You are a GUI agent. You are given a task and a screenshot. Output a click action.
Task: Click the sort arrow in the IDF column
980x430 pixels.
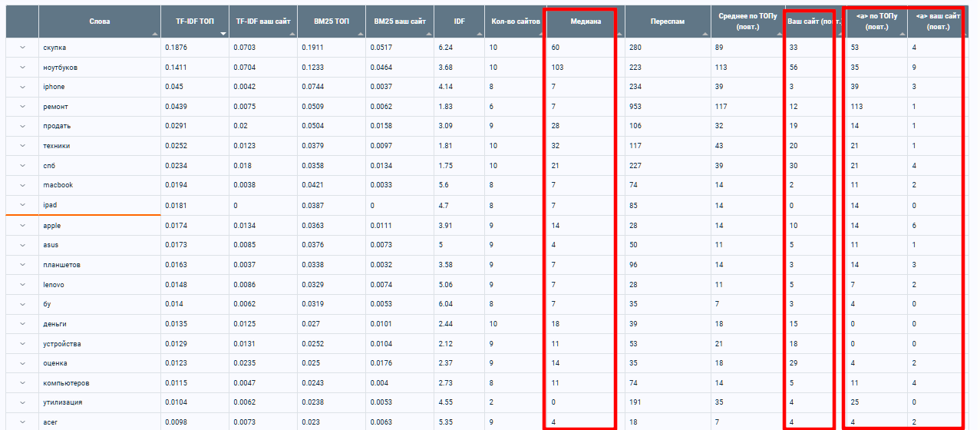pos(480,35)
